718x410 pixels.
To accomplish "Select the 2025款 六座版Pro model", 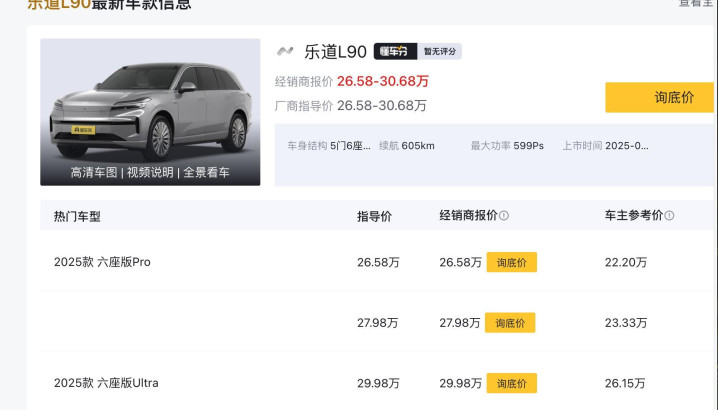I will pos(102,262).
